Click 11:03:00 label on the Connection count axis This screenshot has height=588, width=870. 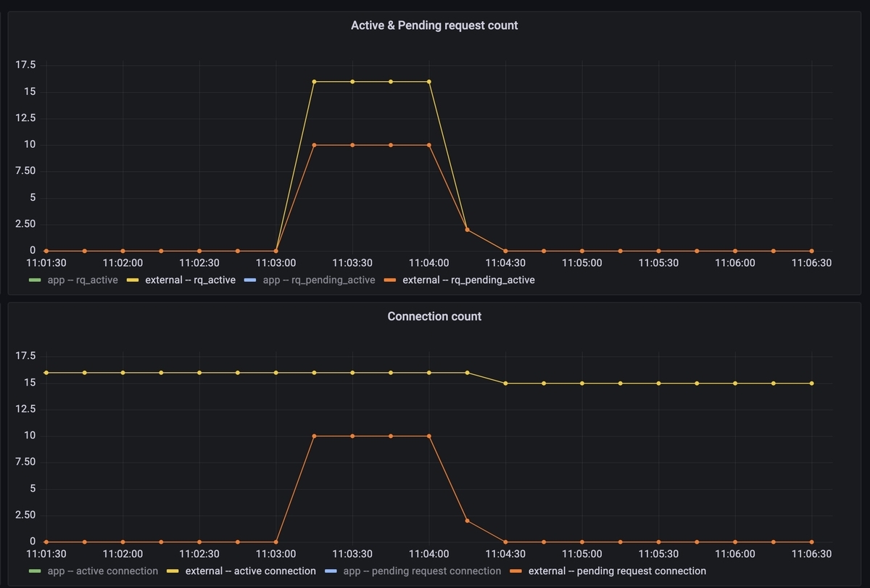click(276, 554)
